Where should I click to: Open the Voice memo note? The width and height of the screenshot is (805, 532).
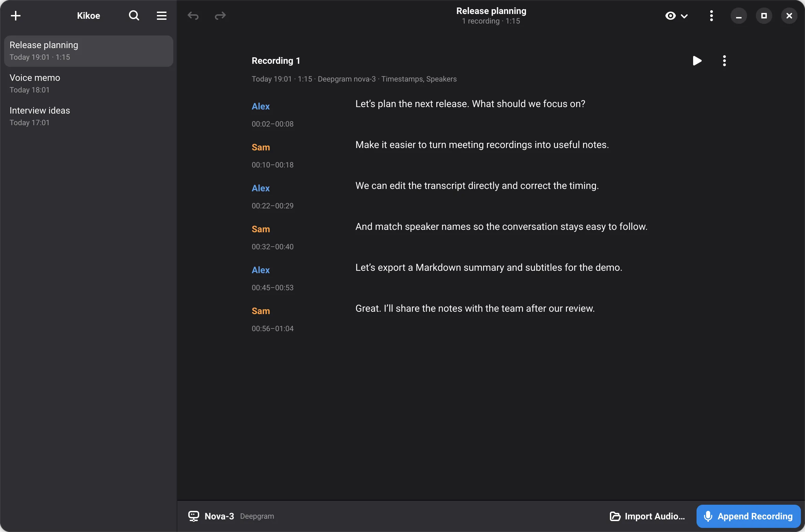[89, 84]
